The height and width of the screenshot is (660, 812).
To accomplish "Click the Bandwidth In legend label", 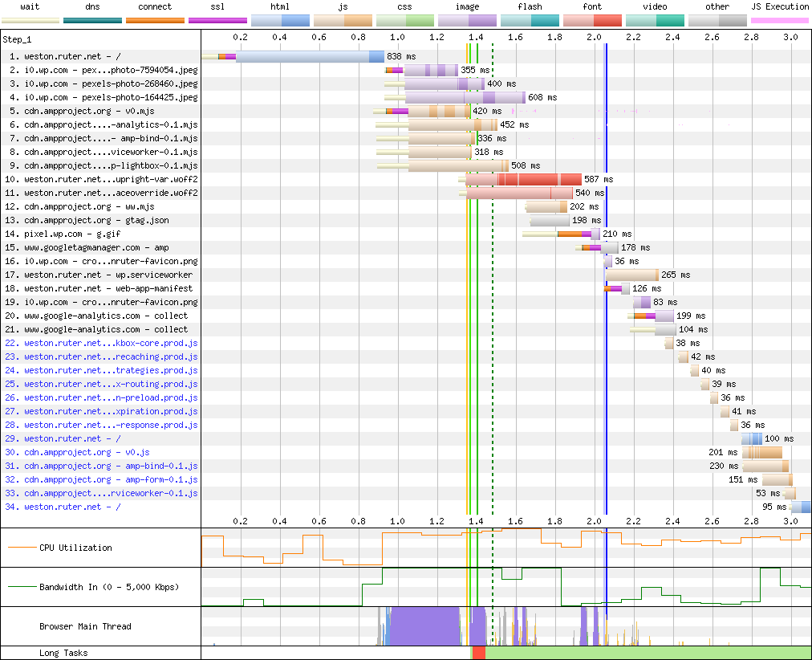I will coord(108,587).
